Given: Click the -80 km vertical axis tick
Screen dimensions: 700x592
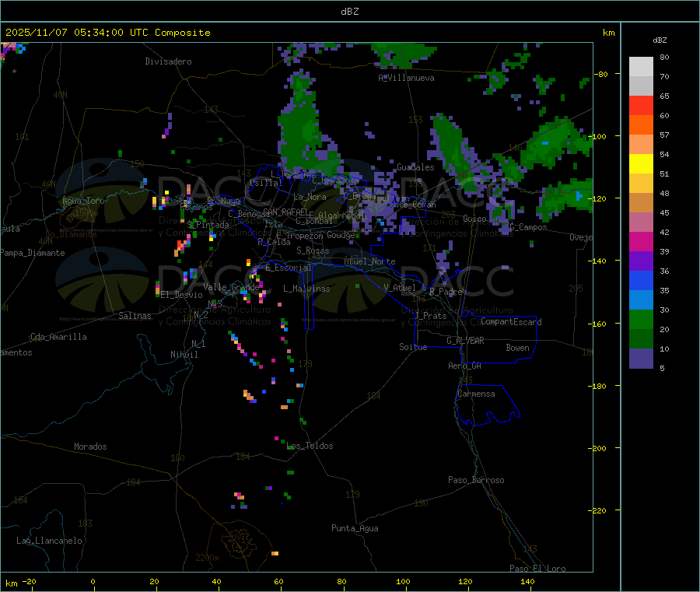Looking at the screenshot, I should 601,74.
